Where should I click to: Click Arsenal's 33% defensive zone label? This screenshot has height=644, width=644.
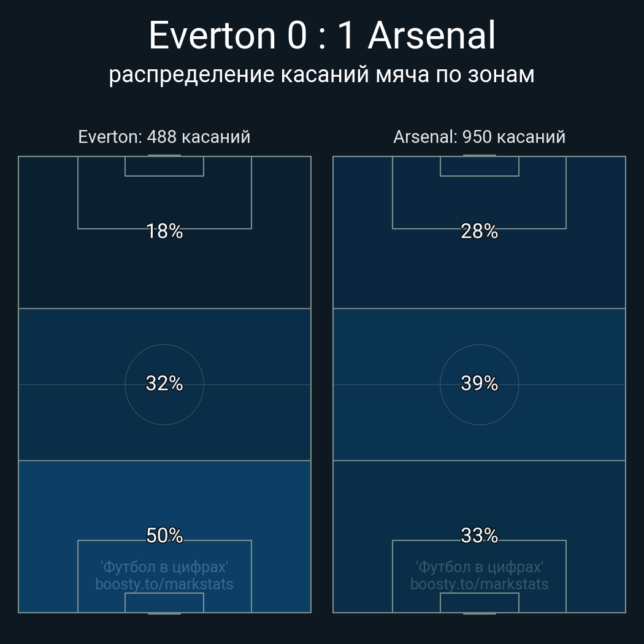pos(479,535)
